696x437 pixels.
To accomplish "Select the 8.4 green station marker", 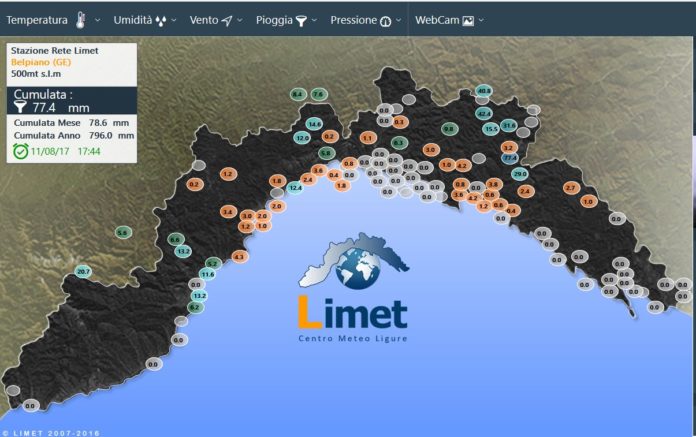I will coord(298,94).
